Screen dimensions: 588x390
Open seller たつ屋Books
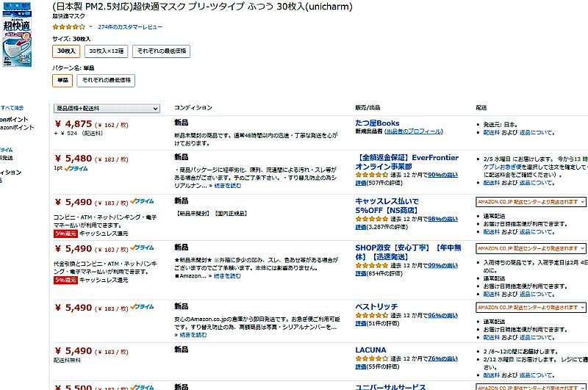click(377, 123)
